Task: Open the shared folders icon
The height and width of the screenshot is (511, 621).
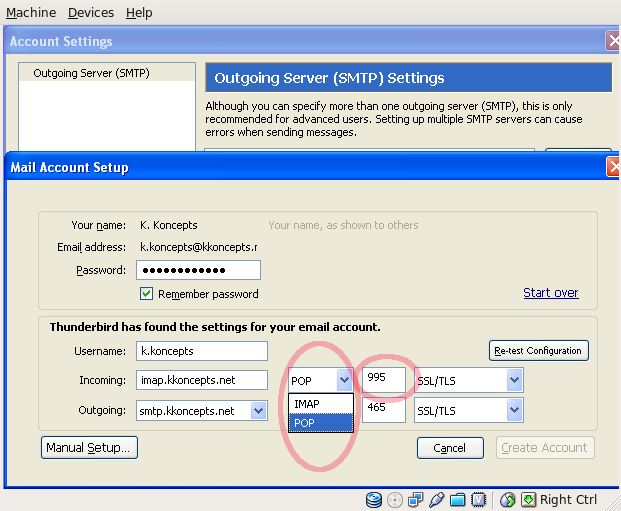Action: tap(457, 500)
